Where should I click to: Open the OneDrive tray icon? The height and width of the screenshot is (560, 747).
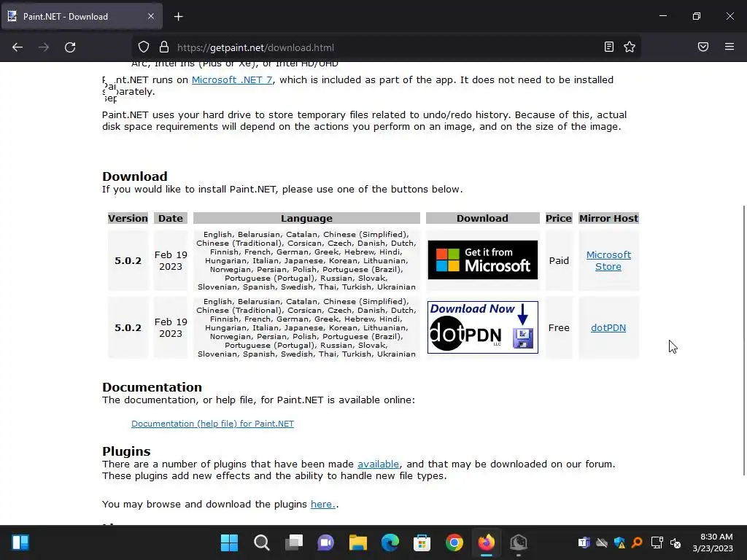(x=602, y=542)
